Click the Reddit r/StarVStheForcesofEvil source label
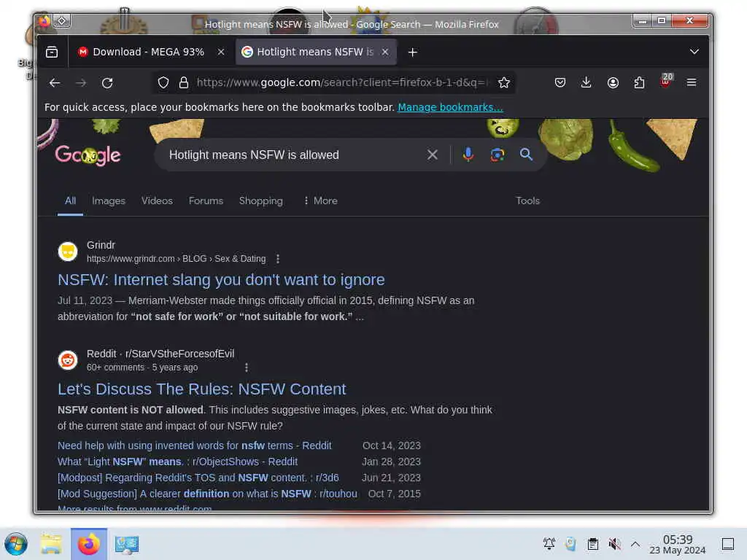The height and width of the screenshot is (560, 747). (160, 354)
